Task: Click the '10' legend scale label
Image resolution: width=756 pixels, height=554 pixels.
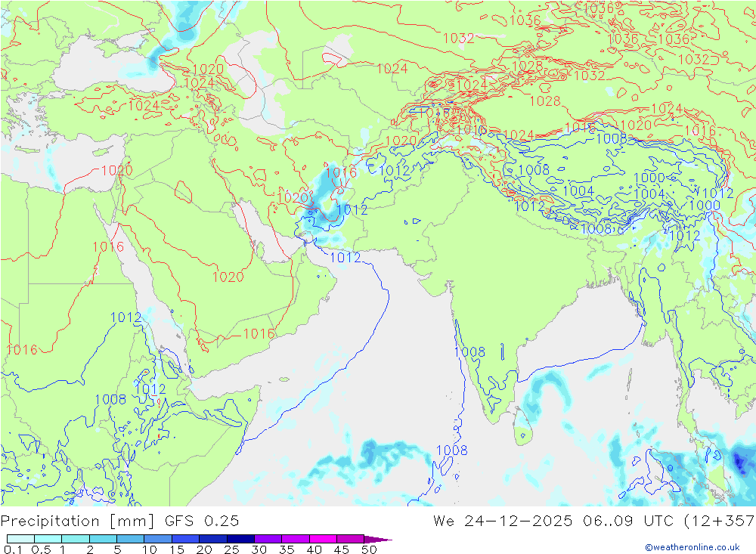Action: (x=150, y=549)
